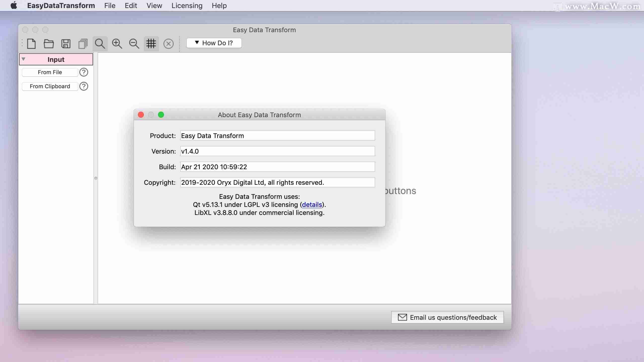Click the Copyright field in About dialog
Viewport: 644px width, 362px height.
click(x=277, y=183)
